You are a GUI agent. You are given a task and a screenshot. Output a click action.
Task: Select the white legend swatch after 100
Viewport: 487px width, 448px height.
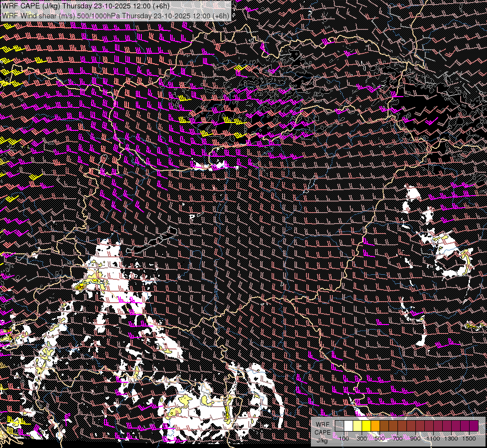[349, 426]
